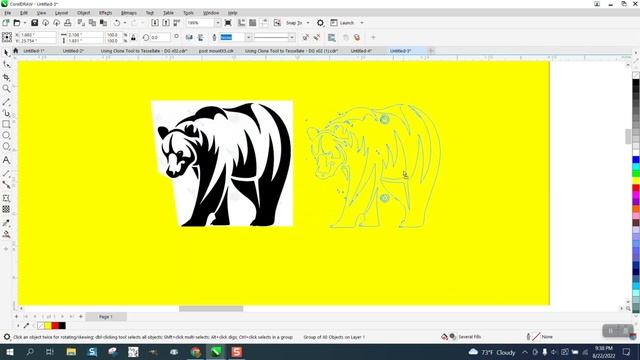The height and width of the screenshot is (360, 640).
Task: Select the Crop tool
Action: 6,77
